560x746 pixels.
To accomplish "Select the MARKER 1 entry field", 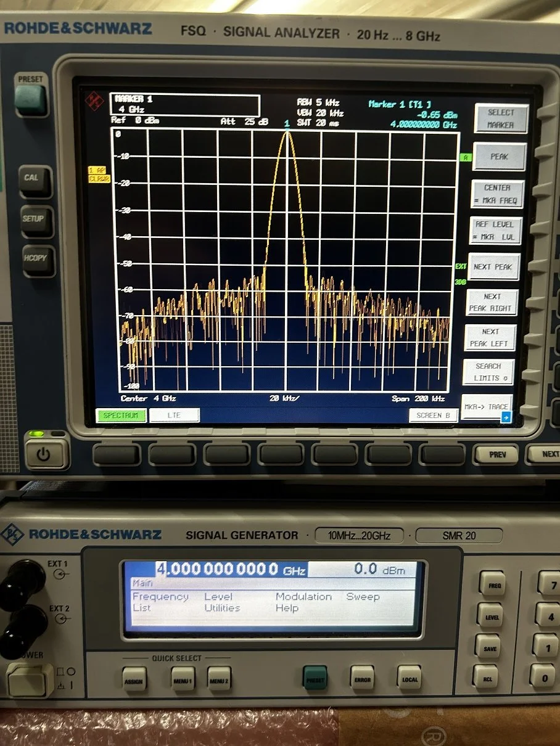I will pyautogui.click(x=185, y=104).
